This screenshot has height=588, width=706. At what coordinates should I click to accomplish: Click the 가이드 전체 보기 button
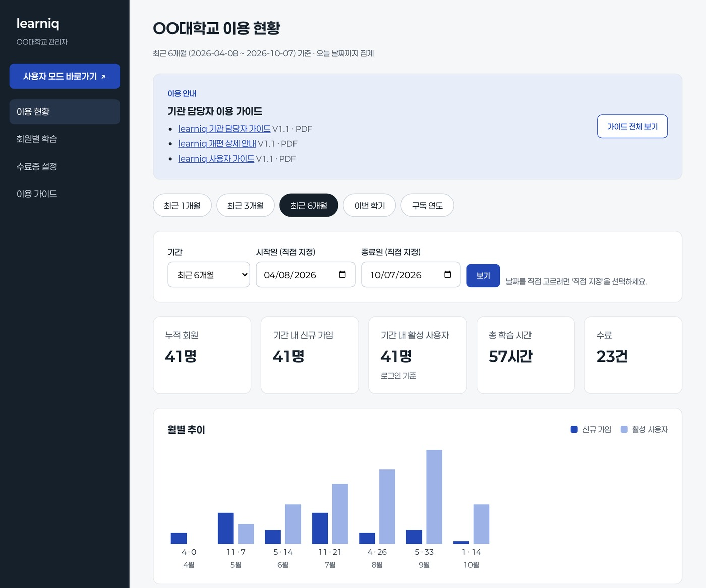point(632,127)
